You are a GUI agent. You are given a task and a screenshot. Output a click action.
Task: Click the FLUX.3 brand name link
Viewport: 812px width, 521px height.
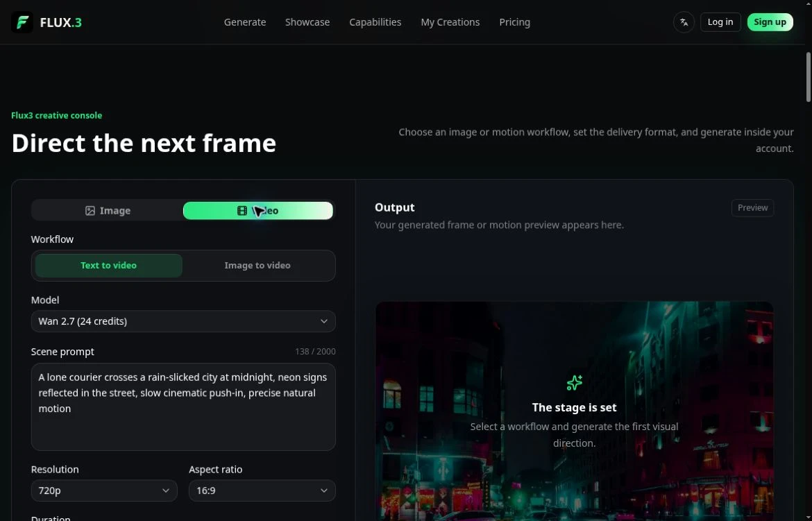60,22
